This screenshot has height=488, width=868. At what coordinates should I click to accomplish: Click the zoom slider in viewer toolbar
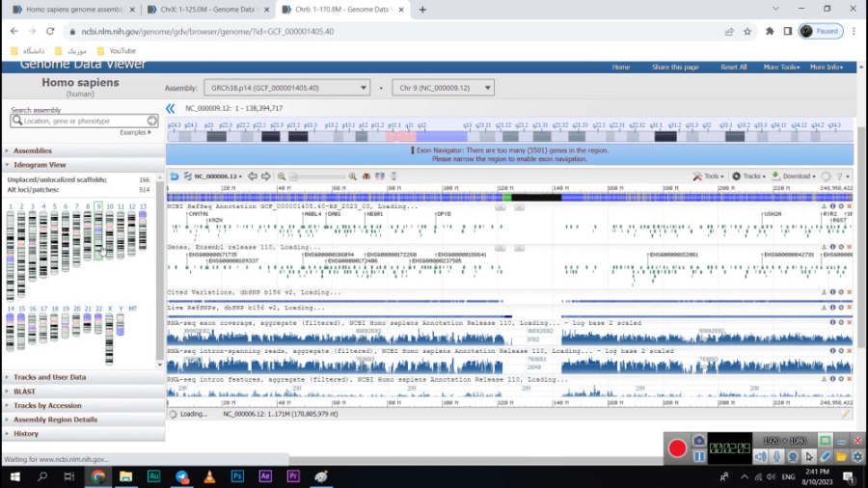tap(317, 176)
